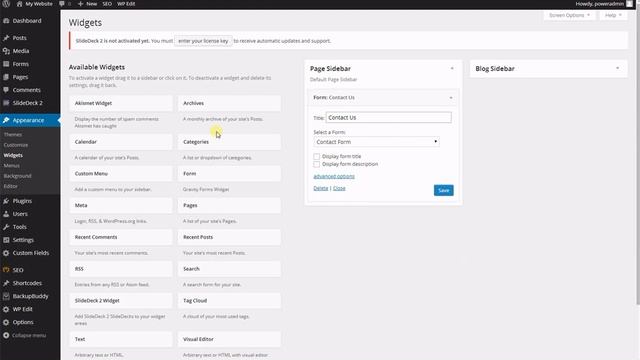Click the Settings icon in sidebar
This screenshot has width=640, height=360.
pos(6,240)
